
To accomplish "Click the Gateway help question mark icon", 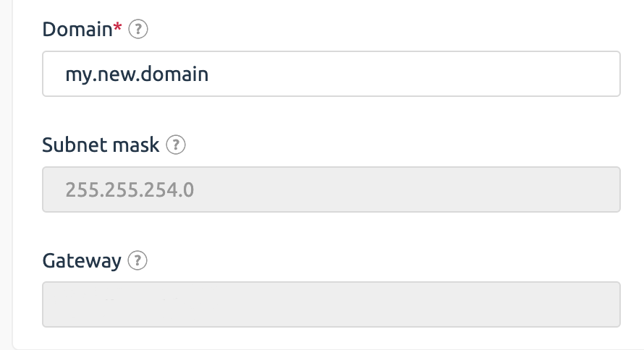I will (x=137, y=260).
